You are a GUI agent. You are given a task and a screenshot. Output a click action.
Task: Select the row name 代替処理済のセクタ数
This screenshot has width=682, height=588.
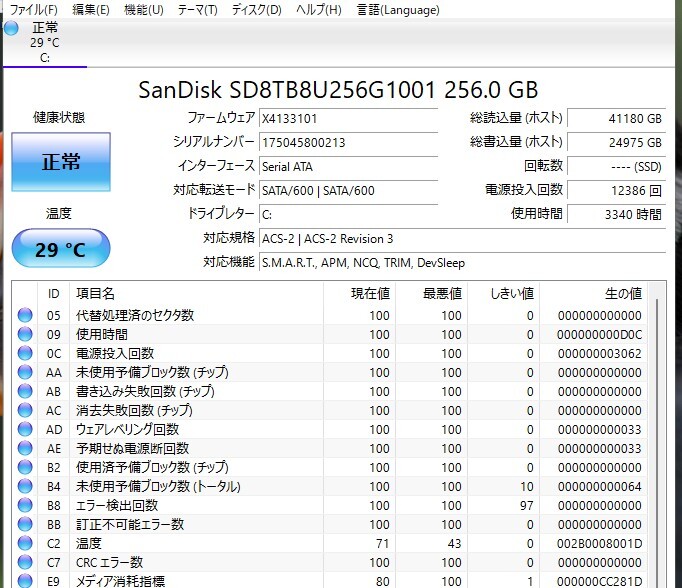pos(135,315)
